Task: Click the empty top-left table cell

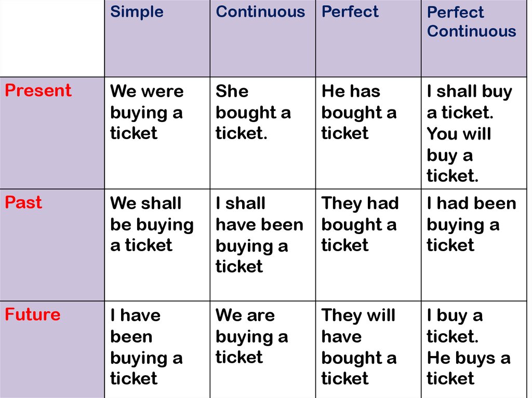Action: [52, 38]
